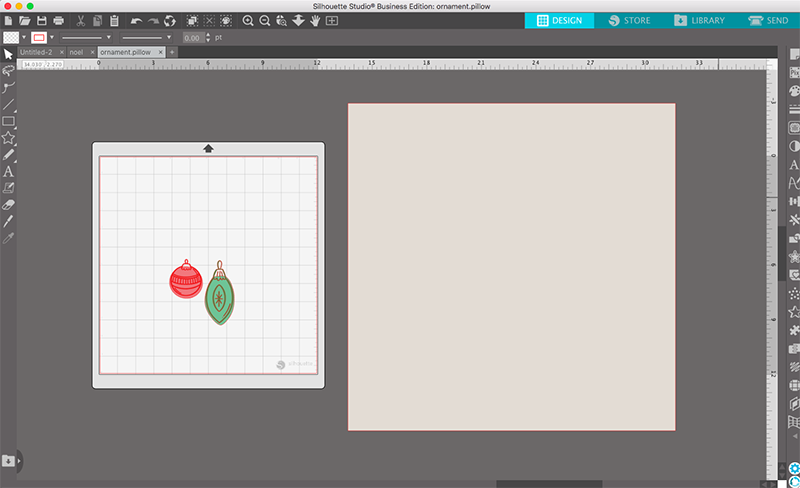Open the Trace panel on right sidebar
Screen dimensions: 800x488
pos(794,128)
